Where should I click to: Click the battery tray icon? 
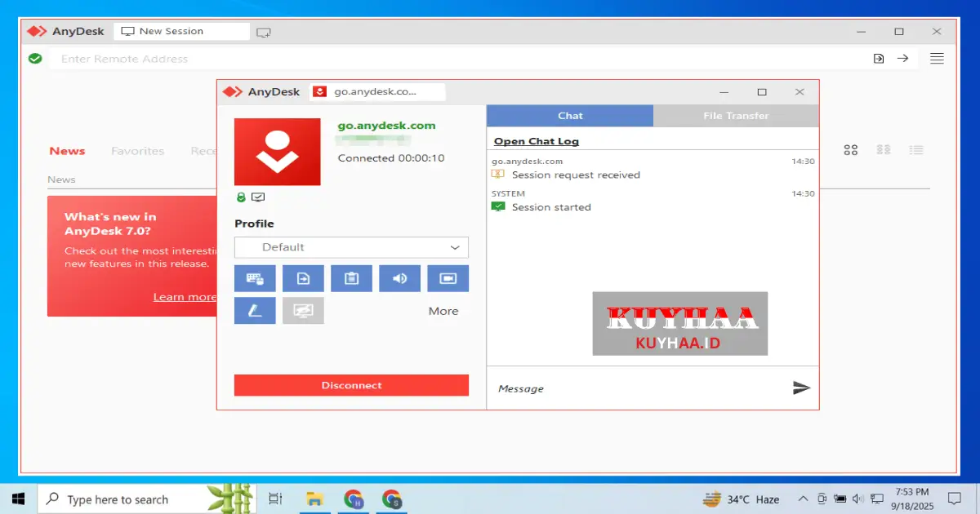[x=840, y=498]
